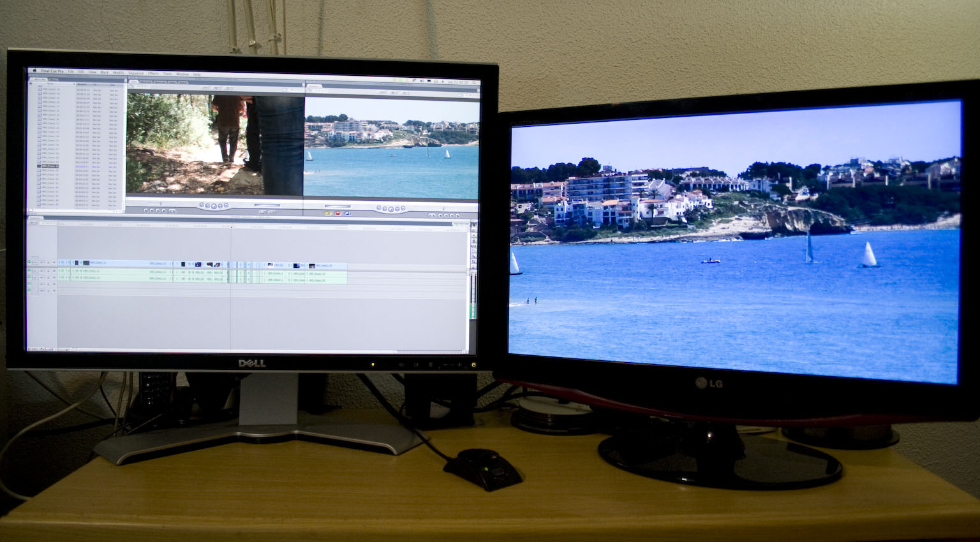The image size is (980, 542).
Task: Click the Timeline current timecode field
Action: pyautogui.click(x=48, y=223)
